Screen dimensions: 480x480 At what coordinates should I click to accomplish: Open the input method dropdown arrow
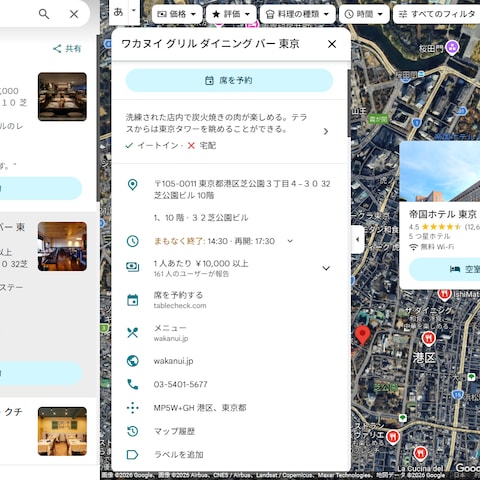(134, 10)
